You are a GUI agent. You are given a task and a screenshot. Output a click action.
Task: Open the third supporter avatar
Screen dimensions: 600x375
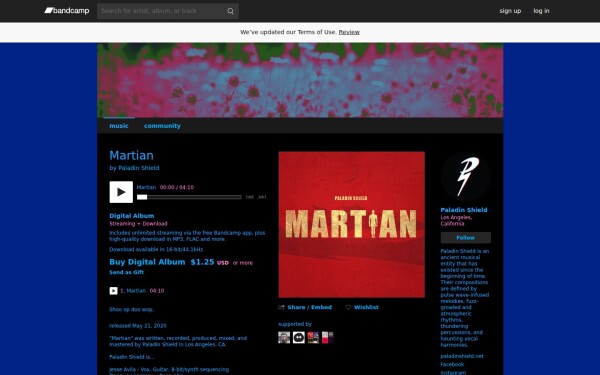(313, 338)
